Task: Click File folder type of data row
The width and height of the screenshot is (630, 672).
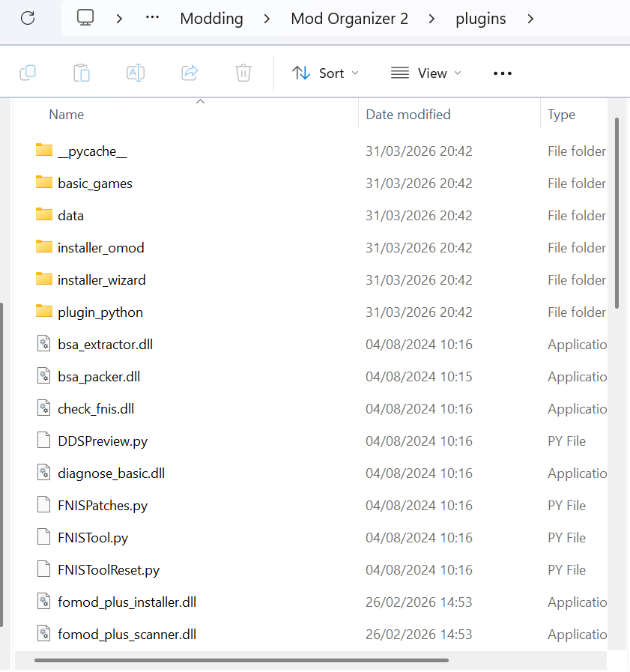Action: click(x=576, y=215)
